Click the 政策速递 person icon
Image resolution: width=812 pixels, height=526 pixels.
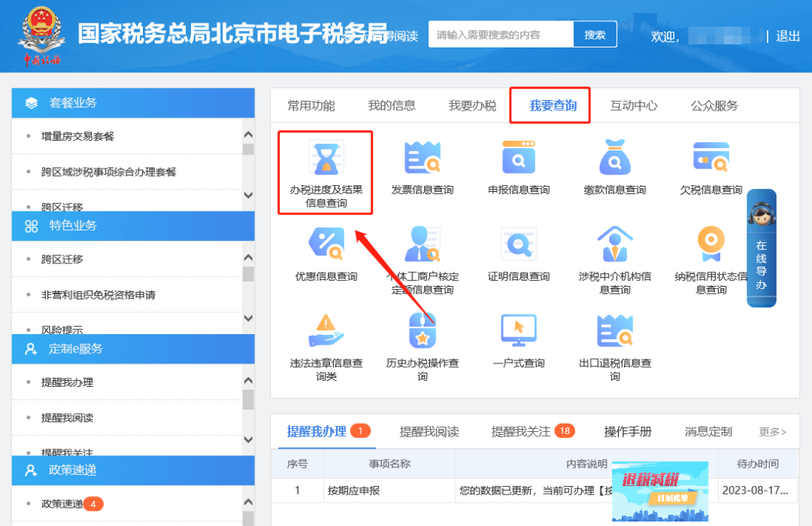click(31, 470)
